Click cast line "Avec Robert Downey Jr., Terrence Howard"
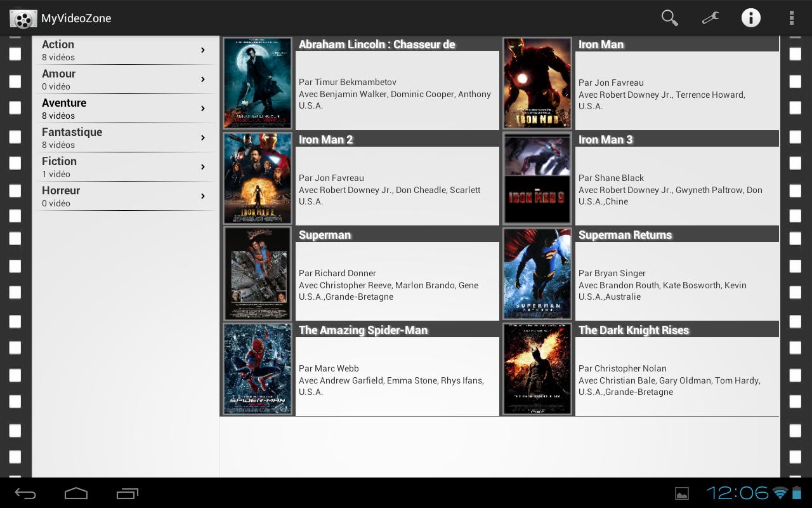Screen dimensions: 812x508 [662, 95]
